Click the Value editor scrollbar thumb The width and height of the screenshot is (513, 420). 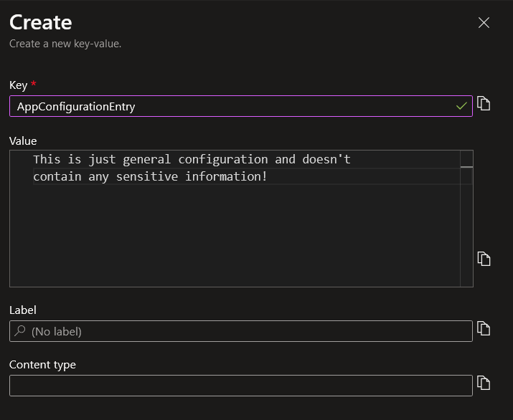pyautogui.click(x=466, y=167)
